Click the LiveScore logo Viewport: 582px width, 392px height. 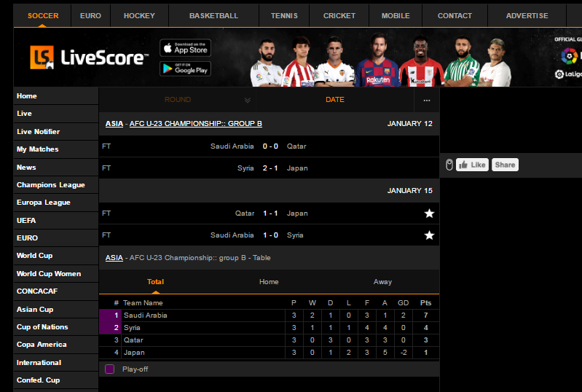point(89,58)
